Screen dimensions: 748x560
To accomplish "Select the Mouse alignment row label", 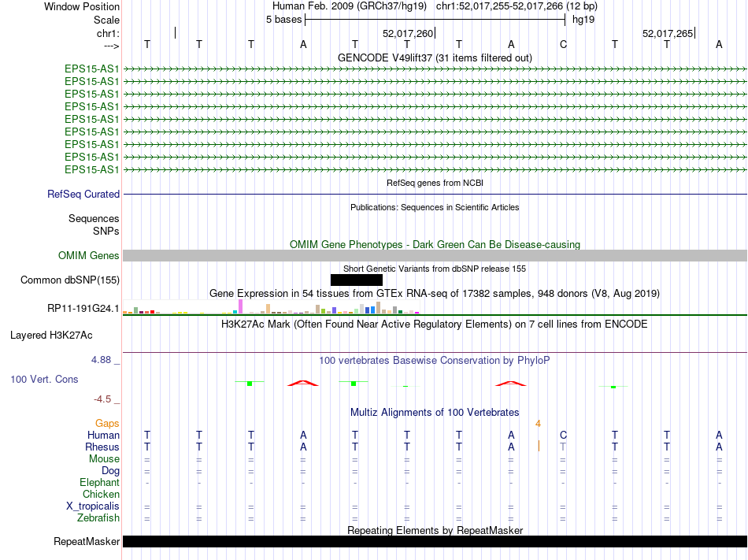I will click(104, 459).
